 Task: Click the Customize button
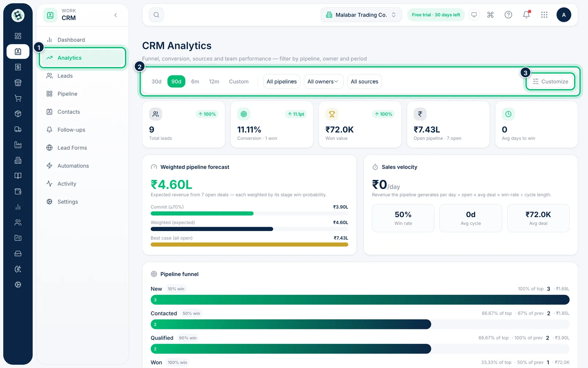(x=551, y=81)
